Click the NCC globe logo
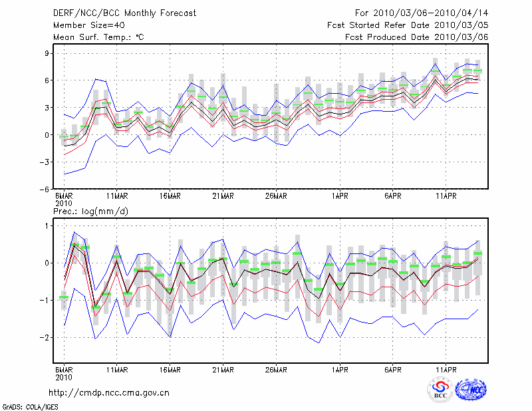This screenshot has width=532, height=411. tap(470, 390)
